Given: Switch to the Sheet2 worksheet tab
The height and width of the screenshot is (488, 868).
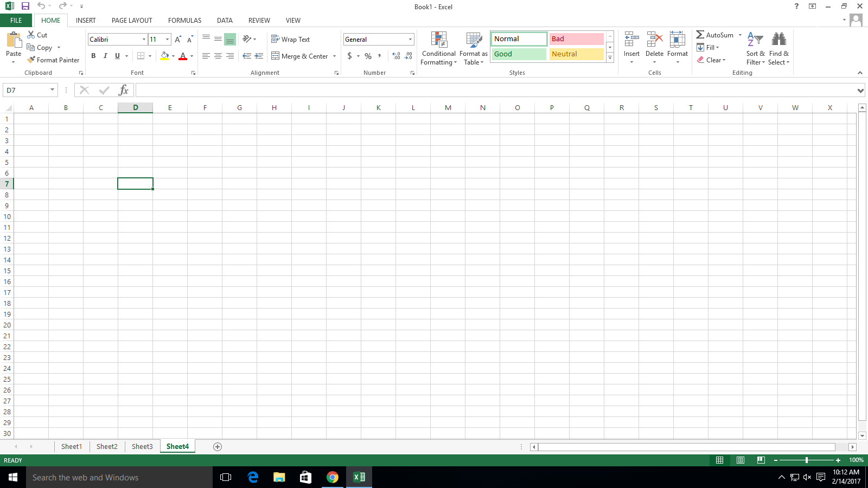Looking at the screenshot, I should click(x=107, y=447).
